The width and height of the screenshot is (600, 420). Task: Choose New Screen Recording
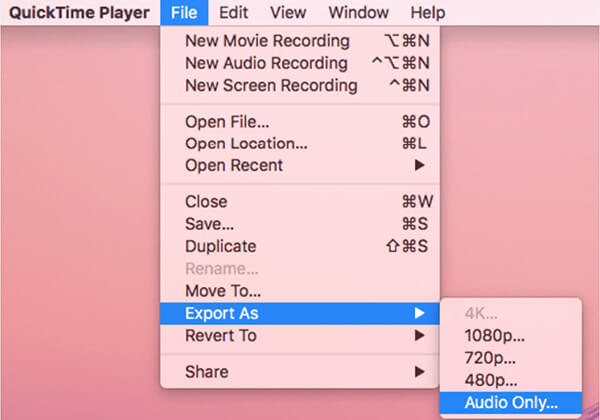tap(300, 85)
